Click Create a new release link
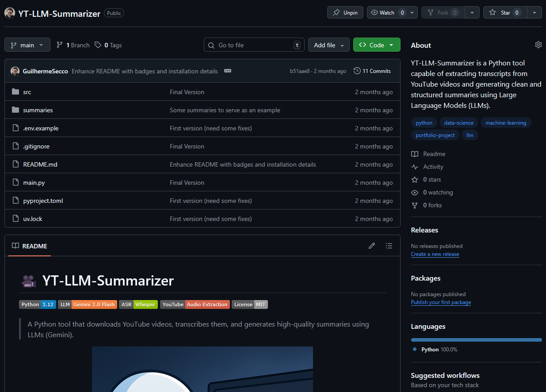 (435, 254)
